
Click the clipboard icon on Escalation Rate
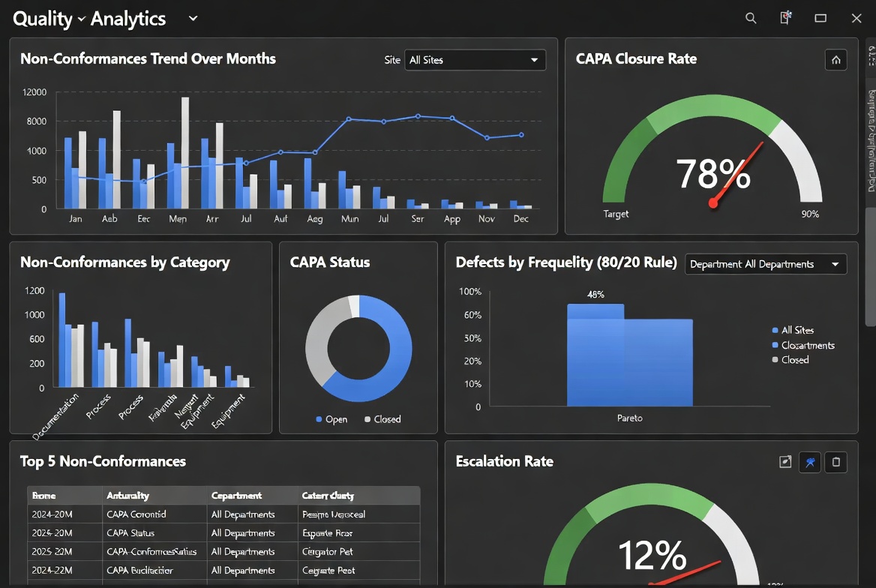(835, 462)
